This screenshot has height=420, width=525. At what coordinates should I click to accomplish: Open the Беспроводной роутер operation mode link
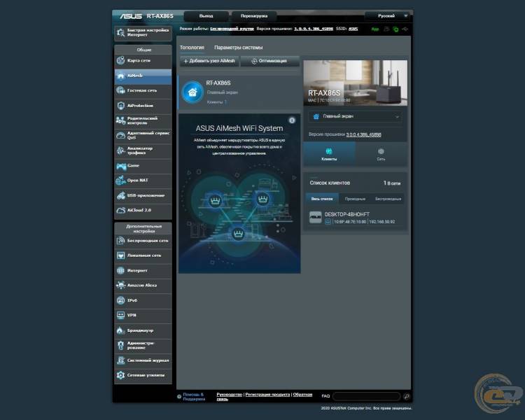click(232, 29)
